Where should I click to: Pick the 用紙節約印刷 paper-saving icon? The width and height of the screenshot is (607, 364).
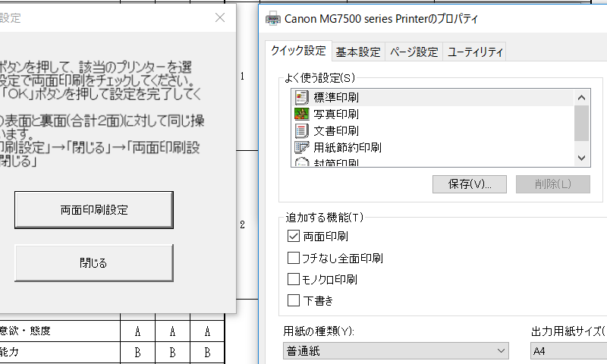[301, 146]
